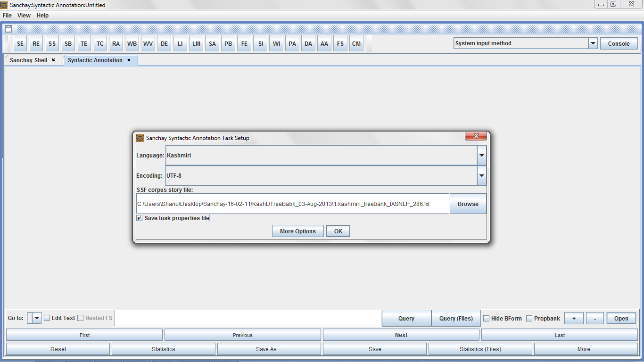Click the query text input field
Screen dimensions: 644x362
click(x=248, y=318)
